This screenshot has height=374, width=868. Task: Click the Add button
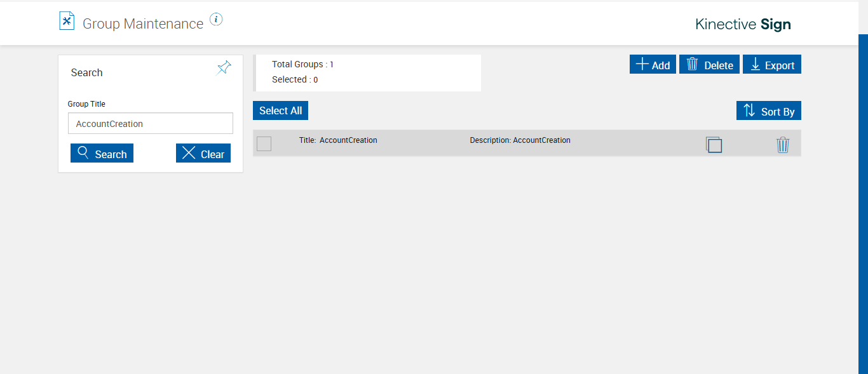[x=653, y=64]
